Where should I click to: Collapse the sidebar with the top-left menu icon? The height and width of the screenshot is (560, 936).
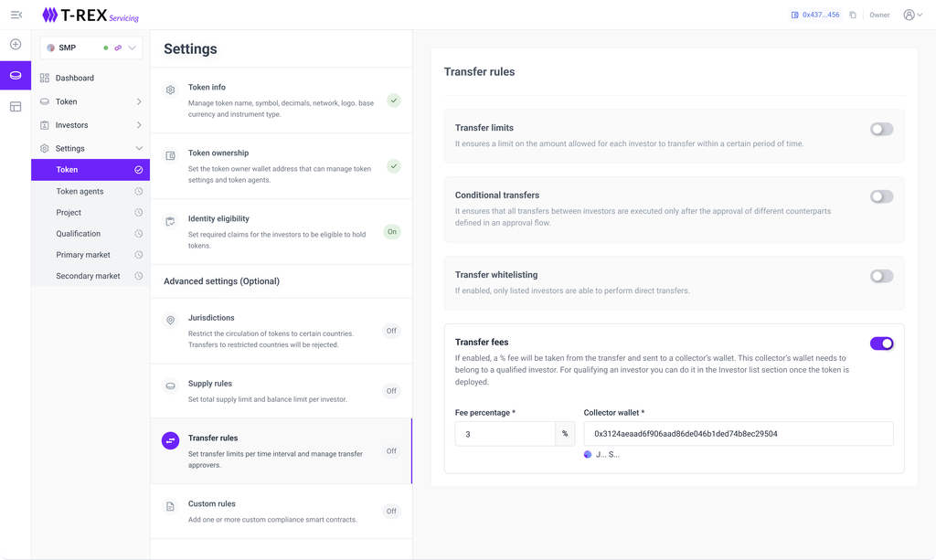point(16,15)
